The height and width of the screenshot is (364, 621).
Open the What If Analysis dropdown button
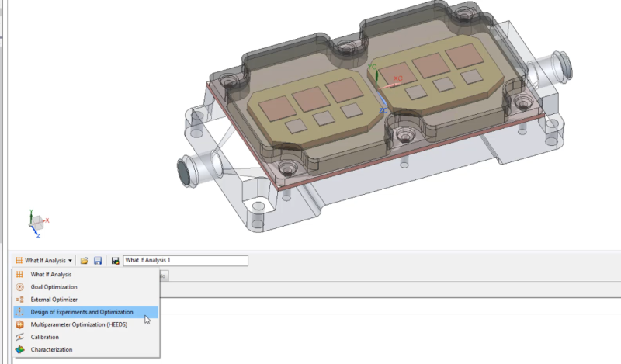click(43, 261)
